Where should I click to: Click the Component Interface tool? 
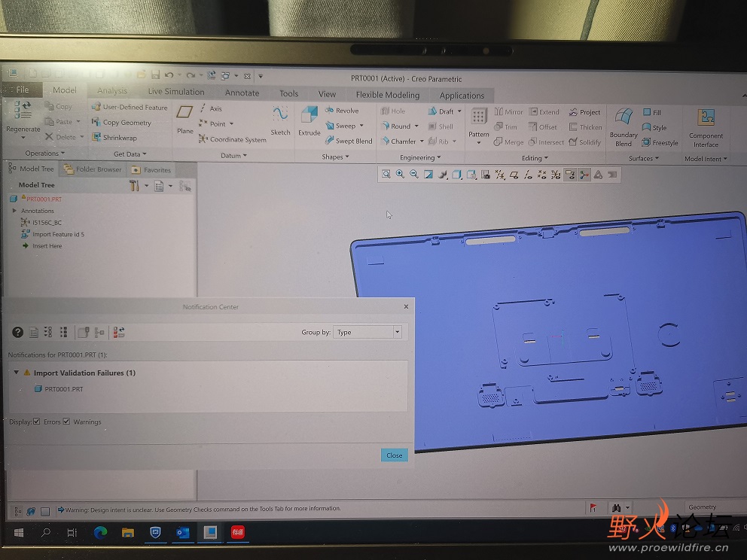click(x=706, y=128)
